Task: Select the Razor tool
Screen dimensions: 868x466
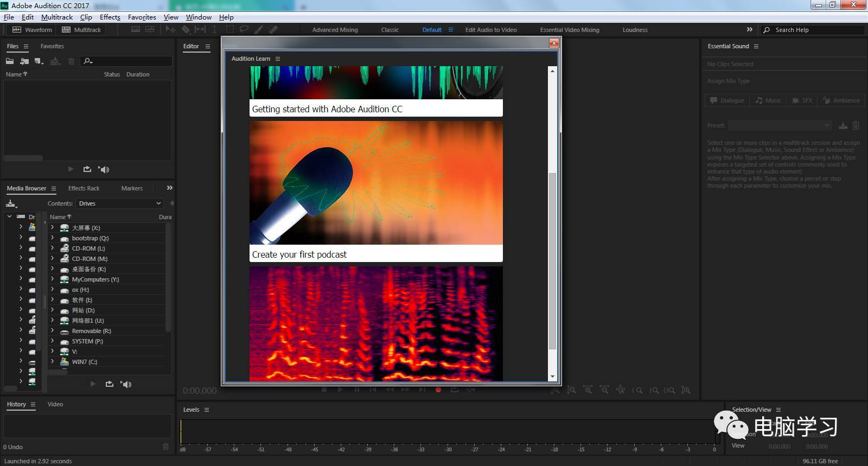Action: (x=186, y=29)
